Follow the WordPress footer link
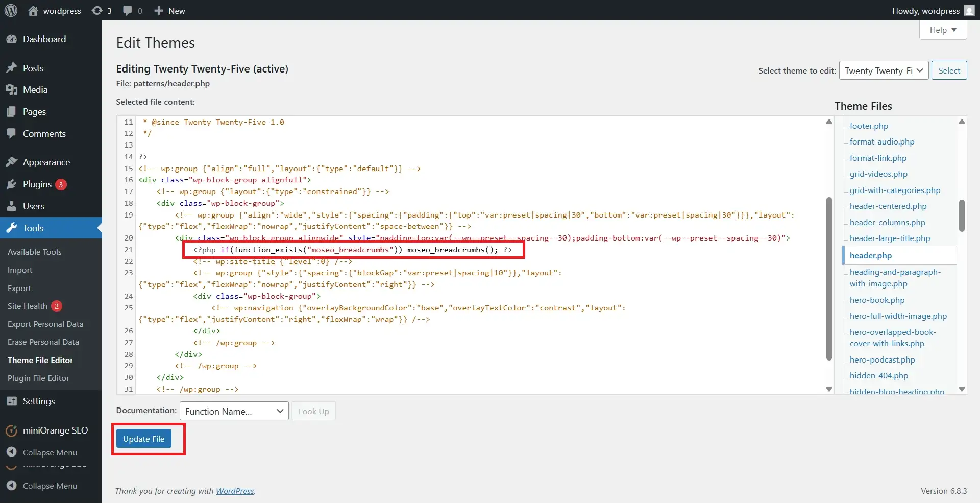 tap(235, 491)
